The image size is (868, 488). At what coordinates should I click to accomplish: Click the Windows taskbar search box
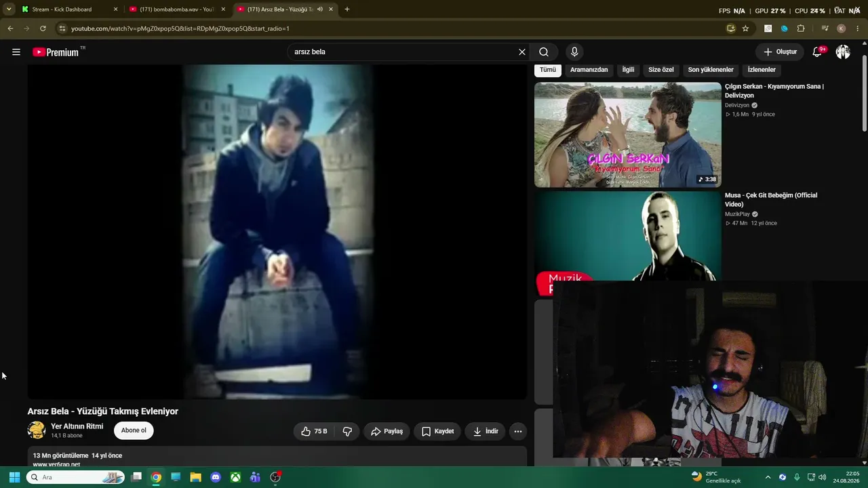tap(75, 477)
